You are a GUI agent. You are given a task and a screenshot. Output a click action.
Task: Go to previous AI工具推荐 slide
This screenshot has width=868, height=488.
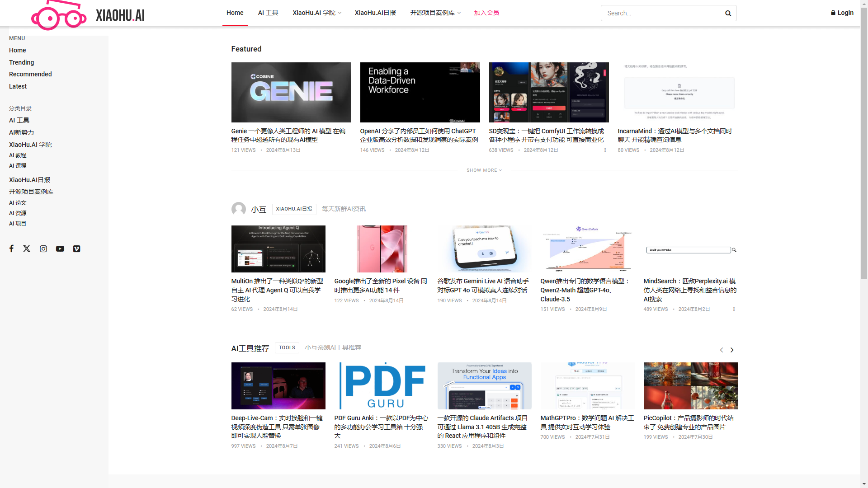[x=722, y=350]
